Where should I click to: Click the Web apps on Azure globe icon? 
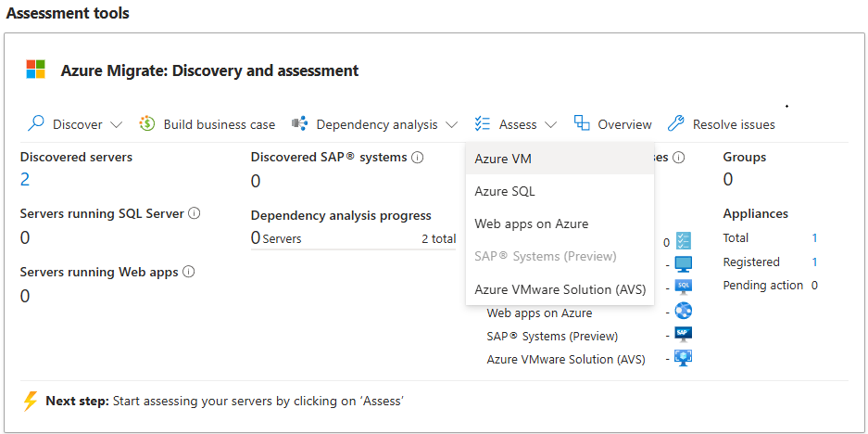[684, 311]
